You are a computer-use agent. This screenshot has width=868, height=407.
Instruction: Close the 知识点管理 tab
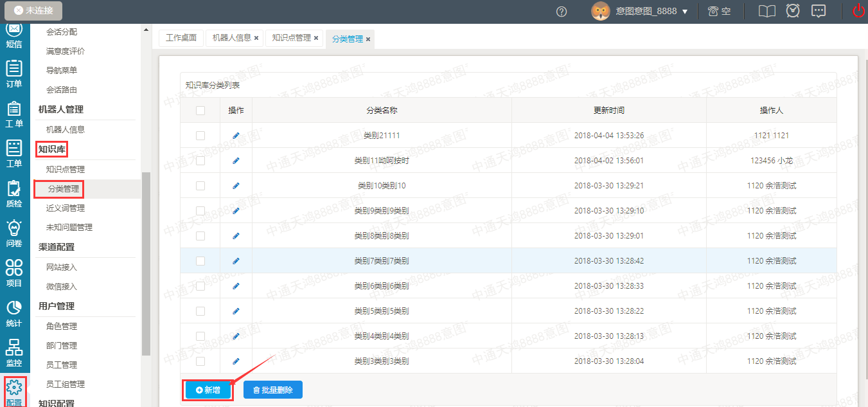(316, 38)
